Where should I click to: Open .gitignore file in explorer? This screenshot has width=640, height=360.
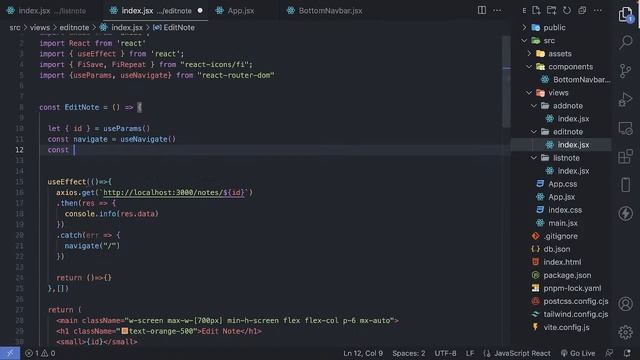click(x=561, y=236)
